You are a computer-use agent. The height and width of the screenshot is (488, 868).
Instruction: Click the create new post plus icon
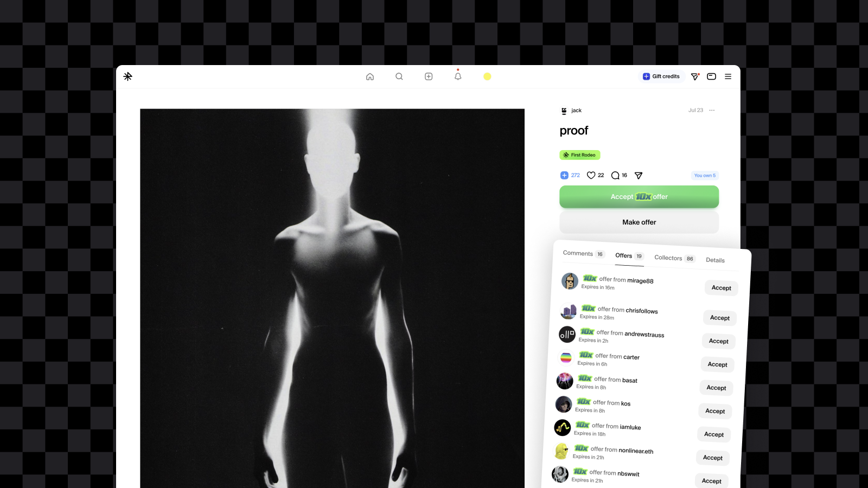pos(429,76)
